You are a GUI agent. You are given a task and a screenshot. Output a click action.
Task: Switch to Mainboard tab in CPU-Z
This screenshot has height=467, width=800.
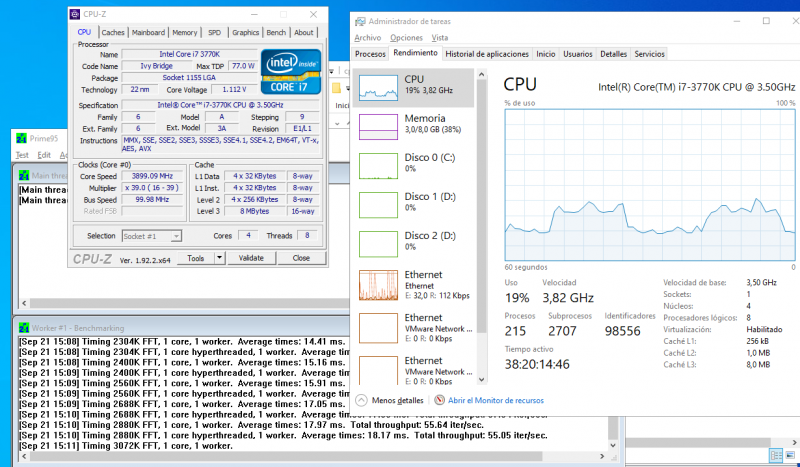(x=148, y=32)
